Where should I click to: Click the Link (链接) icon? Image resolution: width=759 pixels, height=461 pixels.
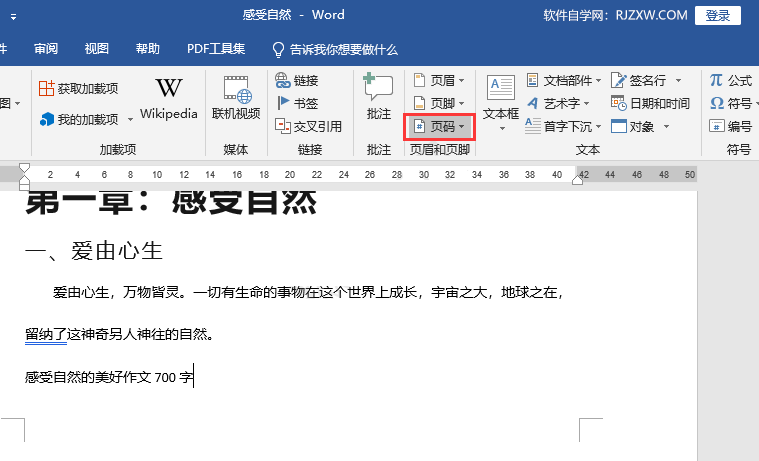tap(283, 80)
